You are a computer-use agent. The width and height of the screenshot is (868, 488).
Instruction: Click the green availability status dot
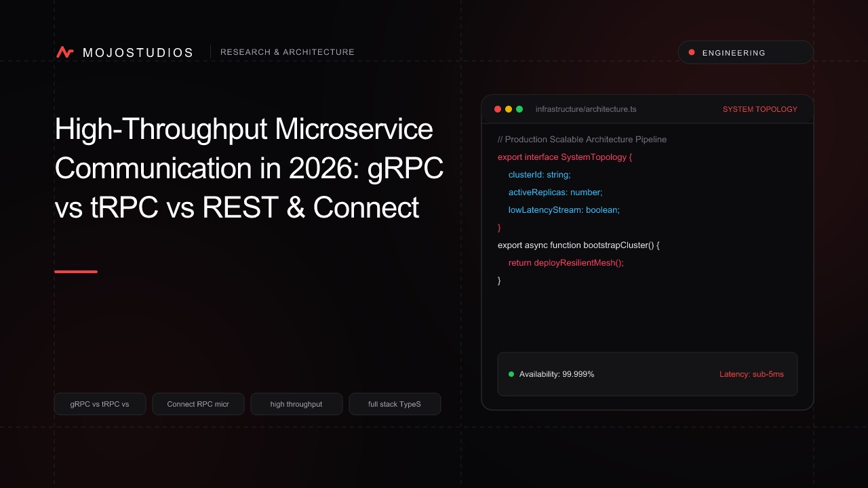tap(511, 374)
